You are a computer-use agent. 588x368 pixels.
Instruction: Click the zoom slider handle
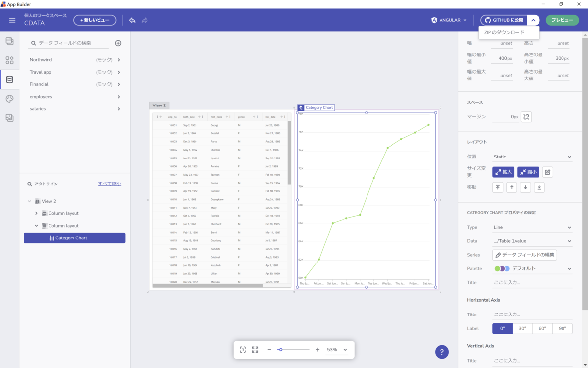tap(280, 350)
